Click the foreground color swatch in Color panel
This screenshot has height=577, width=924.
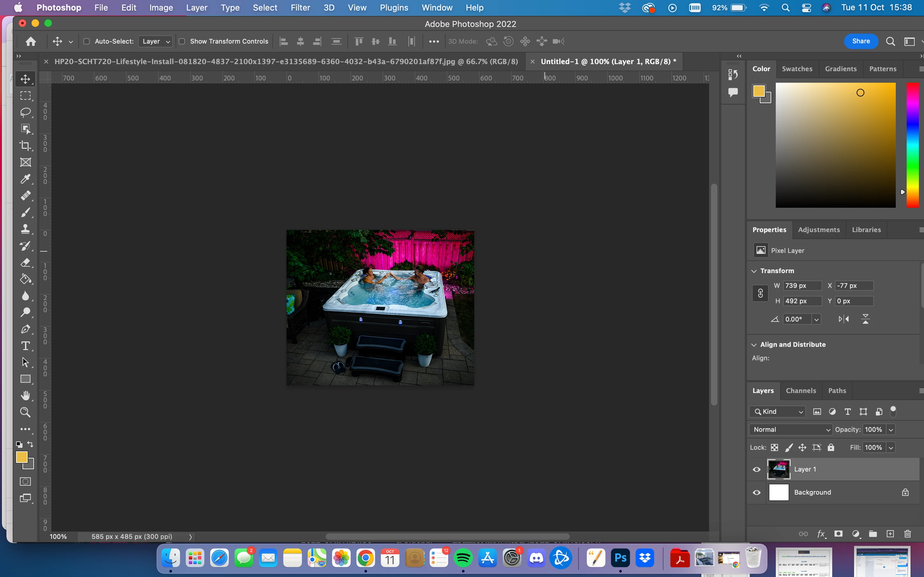click(x=759, y=91)
